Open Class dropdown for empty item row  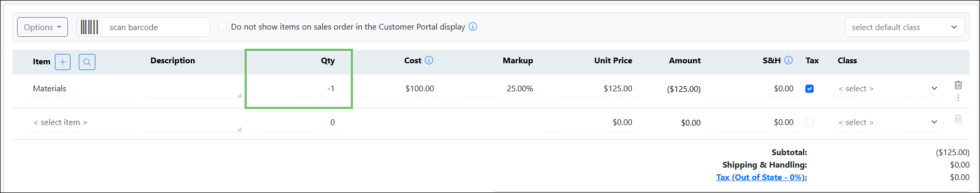click(888, 122)
